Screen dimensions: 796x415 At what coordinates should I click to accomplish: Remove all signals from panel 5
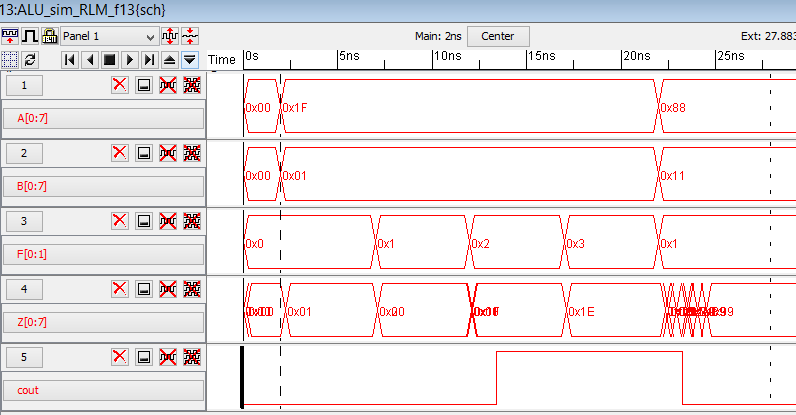coord(168,357)
